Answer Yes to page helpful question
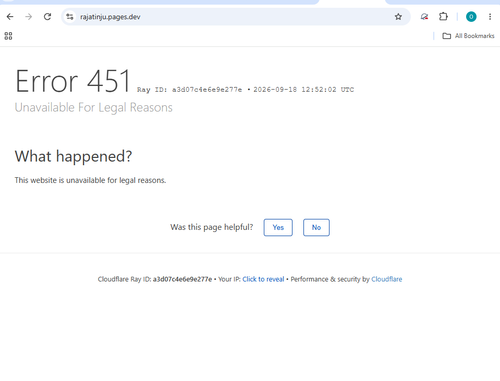The image size is (500, 381). pos(278,227)
